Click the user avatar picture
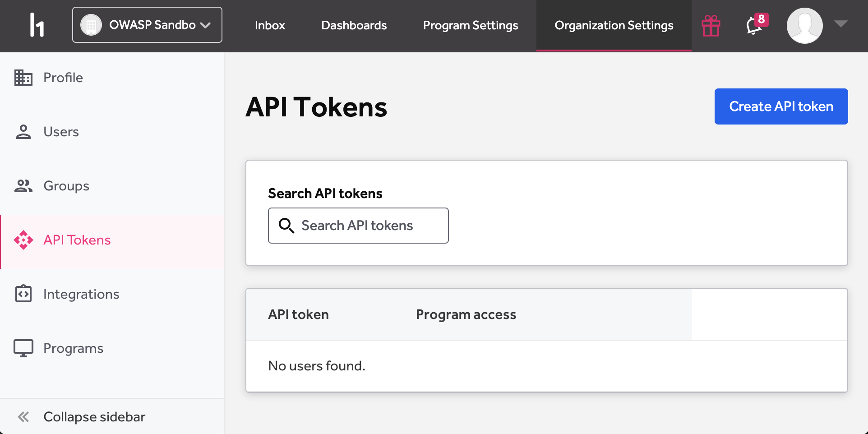Viewport: 868px width, 434px height. tap(804, 25)
